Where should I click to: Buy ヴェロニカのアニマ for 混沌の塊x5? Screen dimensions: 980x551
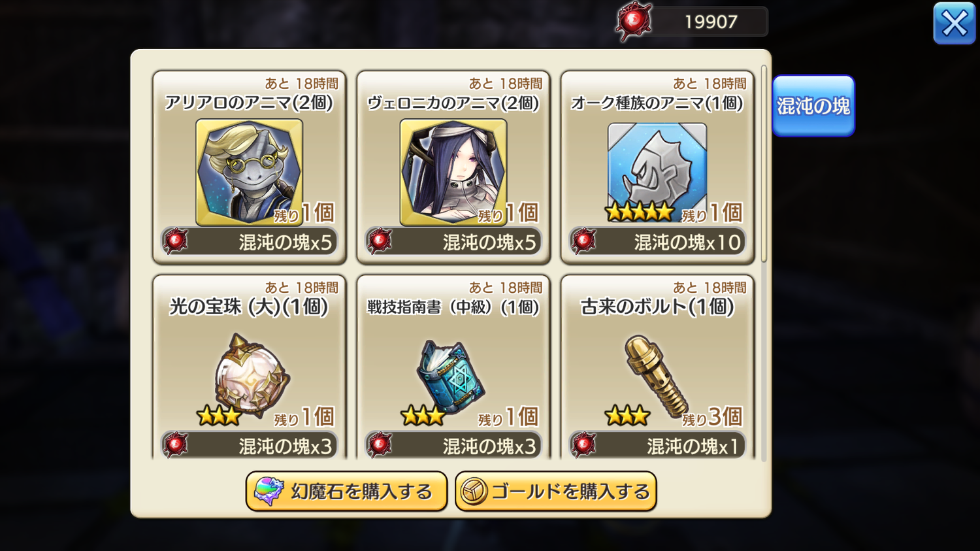click(x=453, y=242)
